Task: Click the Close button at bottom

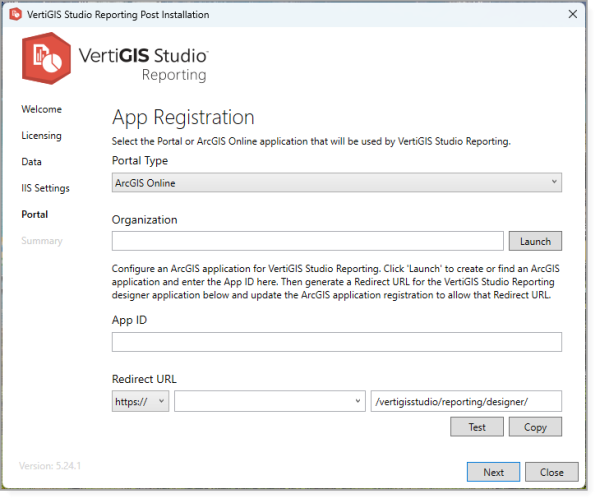Action: pyautogui.click(x=551, y=472)
